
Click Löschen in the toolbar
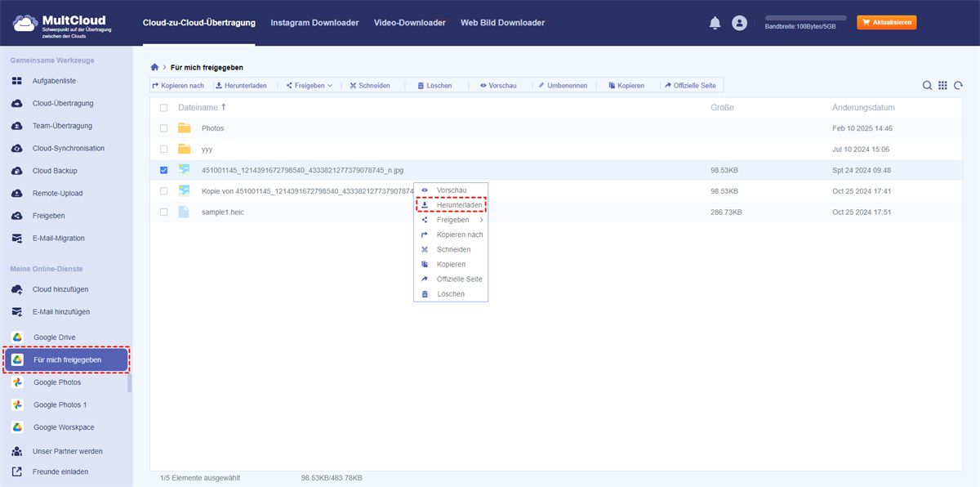click(x=434, y=86)
